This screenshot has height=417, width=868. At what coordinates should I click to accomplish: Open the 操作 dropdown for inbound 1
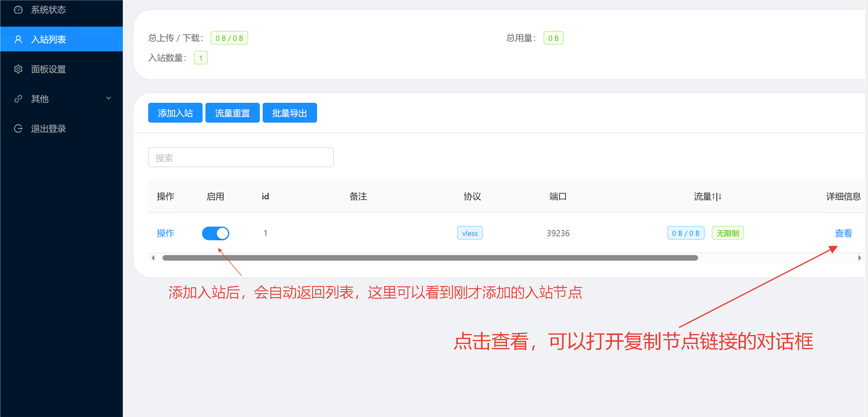[x=165, y=233]
